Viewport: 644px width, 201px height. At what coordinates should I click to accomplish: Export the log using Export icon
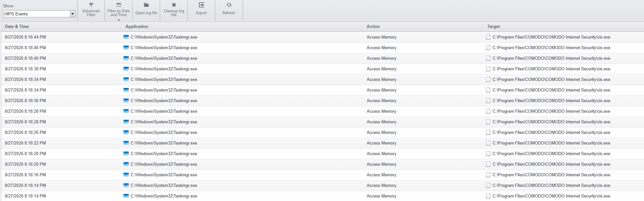point(202,5)
